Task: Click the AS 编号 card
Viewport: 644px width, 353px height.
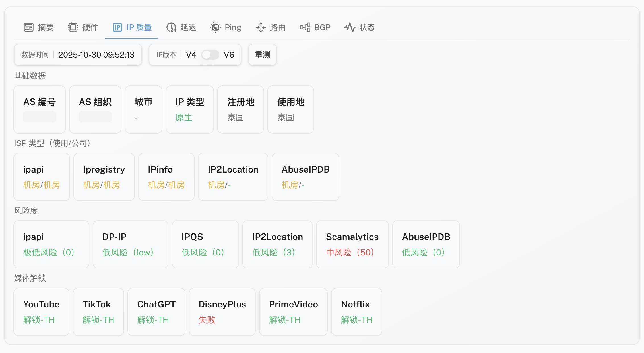Action: coord(40,109)
